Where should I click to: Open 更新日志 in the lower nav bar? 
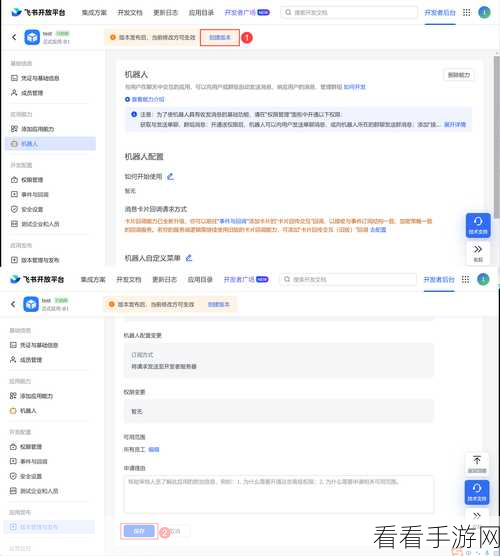(164, 280)
